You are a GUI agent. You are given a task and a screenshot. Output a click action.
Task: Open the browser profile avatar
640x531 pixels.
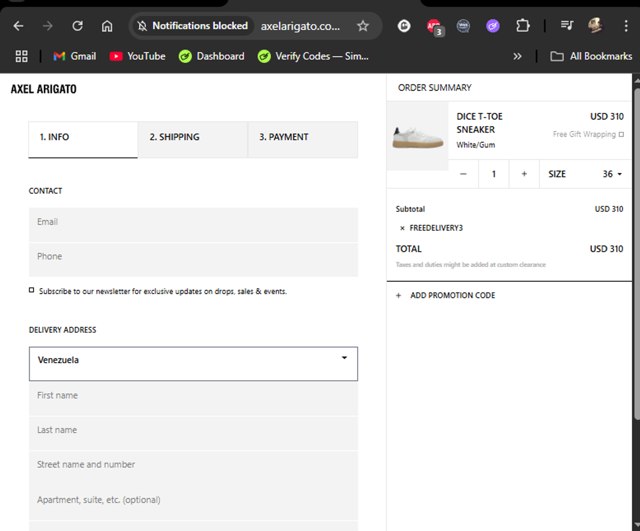coord(596,25)
